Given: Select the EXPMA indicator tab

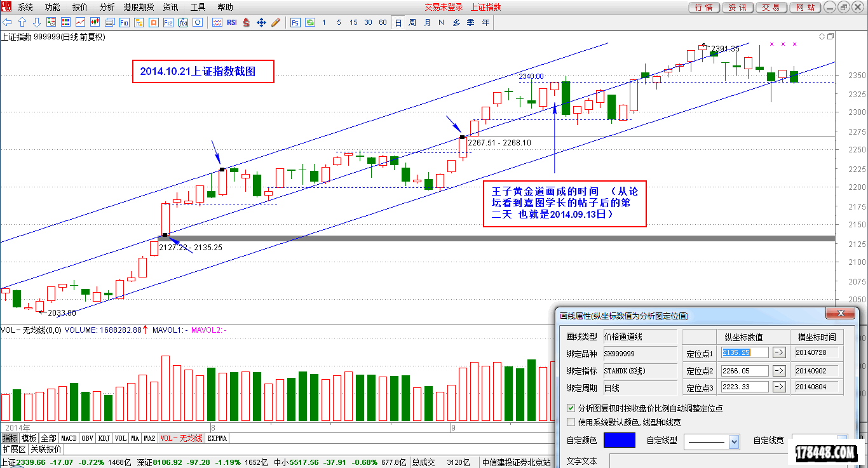Looking at the screenshot, I should pos(217,438).
